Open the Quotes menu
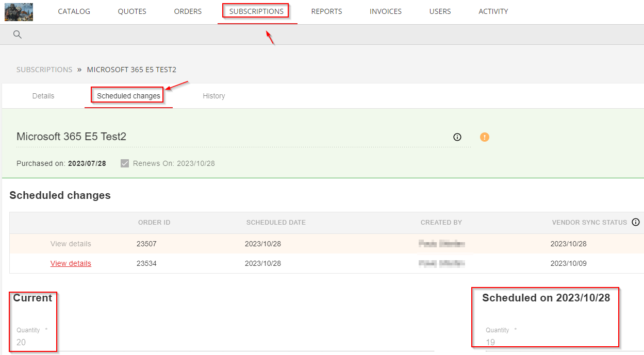Image resolution: width=644 pixels, height=355 pixels. (x=132, y=11)
